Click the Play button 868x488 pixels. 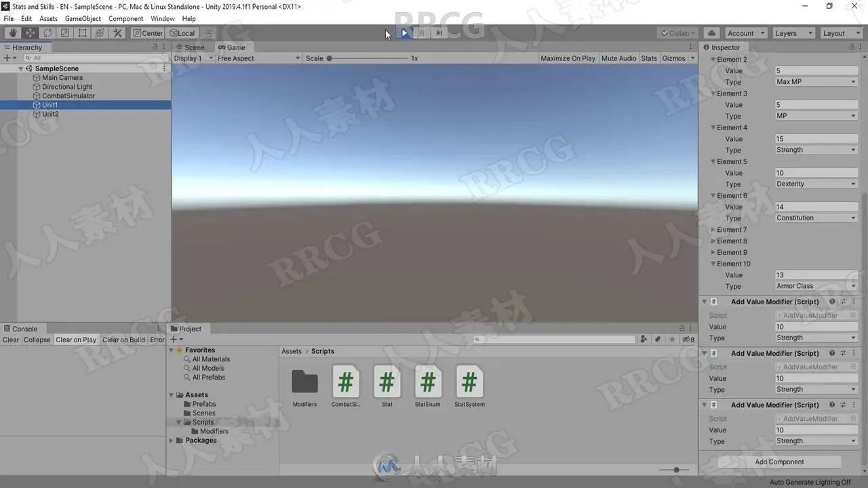pos(404,33)
